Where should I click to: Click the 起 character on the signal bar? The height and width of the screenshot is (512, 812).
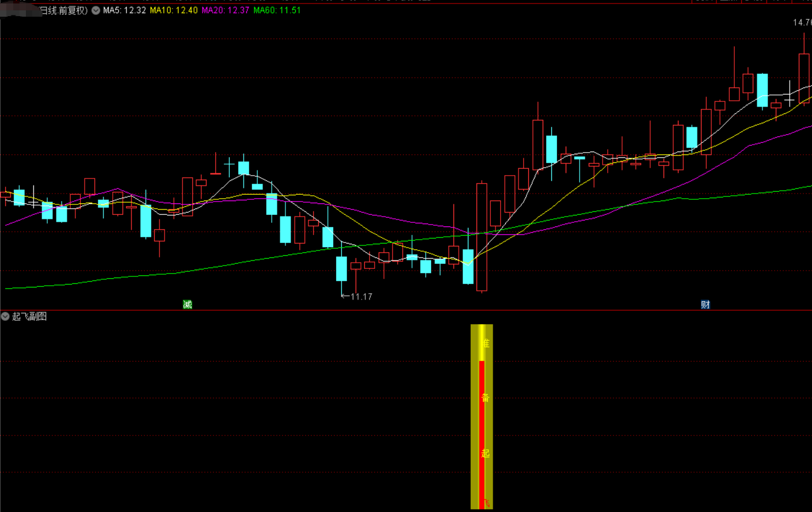point(485,453)
